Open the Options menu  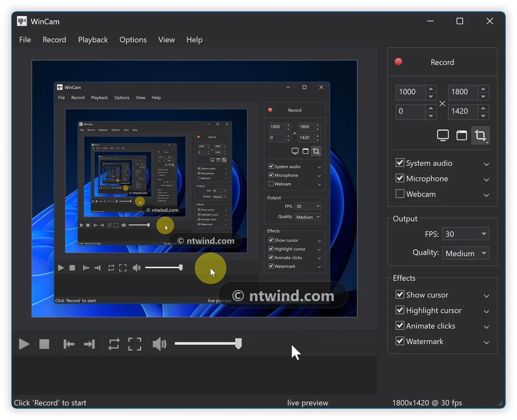tap(133, 40)
